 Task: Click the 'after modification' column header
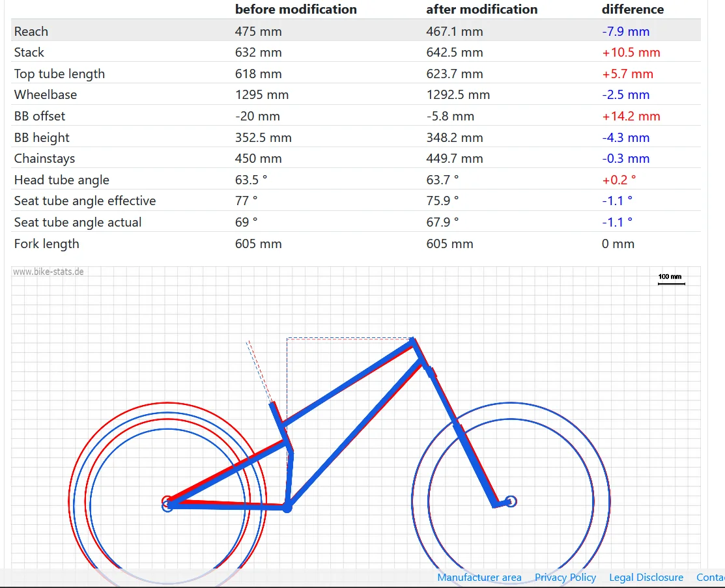tap(481, 9)
